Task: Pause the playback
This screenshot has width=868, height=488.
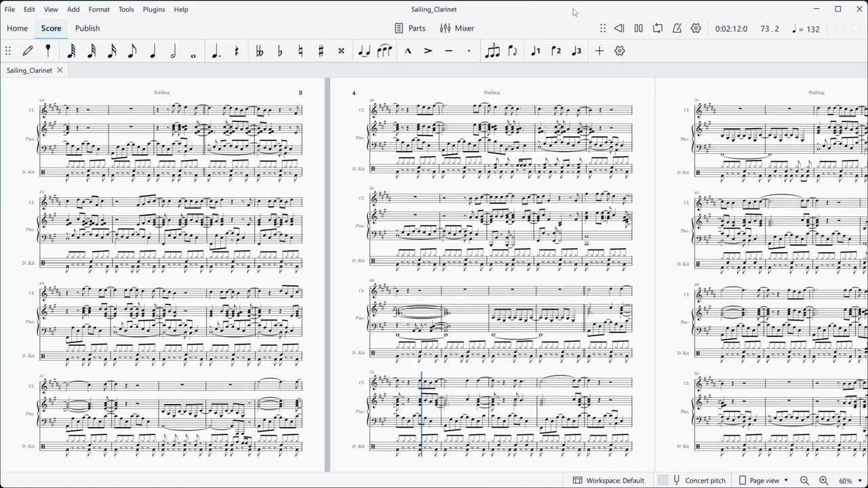Action: [638, 28]
